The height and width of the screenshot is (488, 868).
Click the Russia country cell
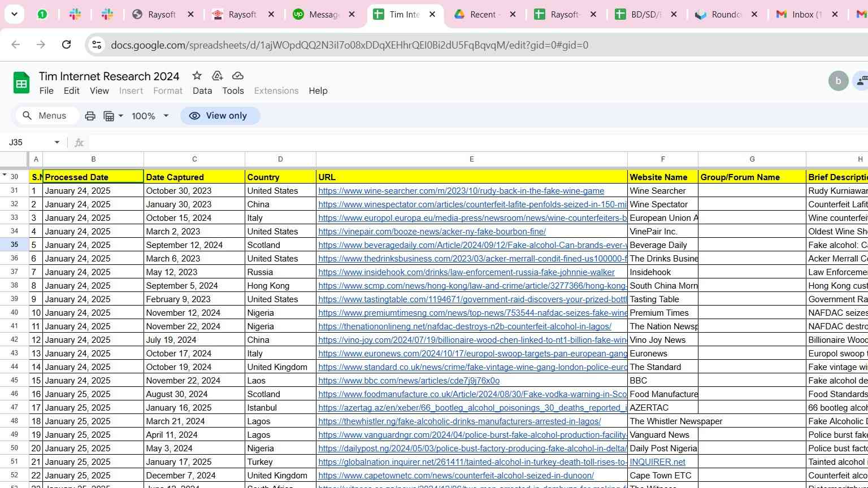[x=280, y=272]
